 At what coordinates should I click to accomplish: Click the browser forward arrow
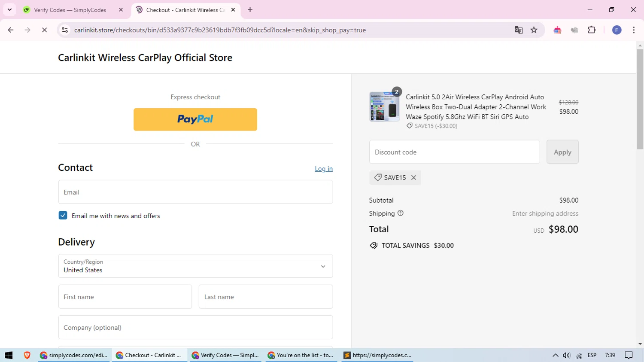point(27,30)
